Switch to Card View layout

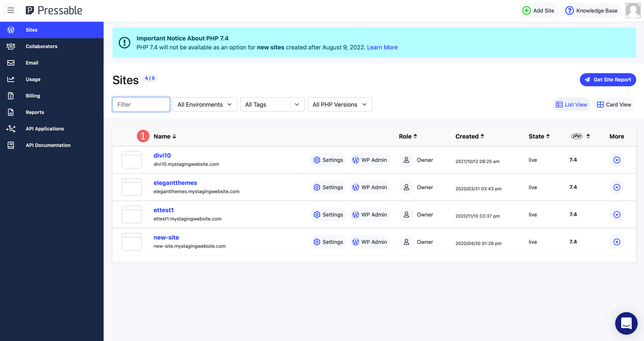point(613,104)
